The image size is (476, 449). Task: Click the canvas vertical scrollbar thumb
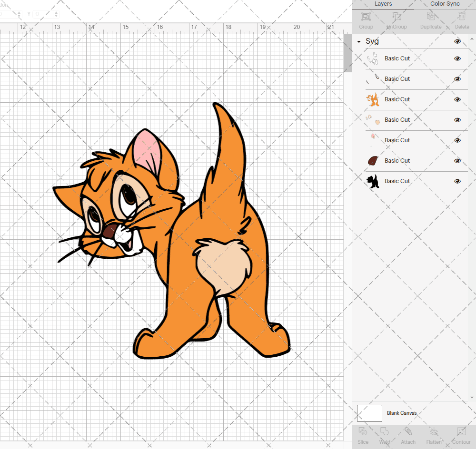pyautogui.click(x=347, y=53)
